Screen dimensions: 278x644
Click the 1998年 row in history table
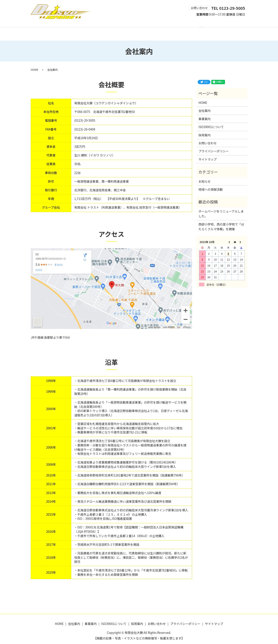pyautogui.click(x=111, y=381)
